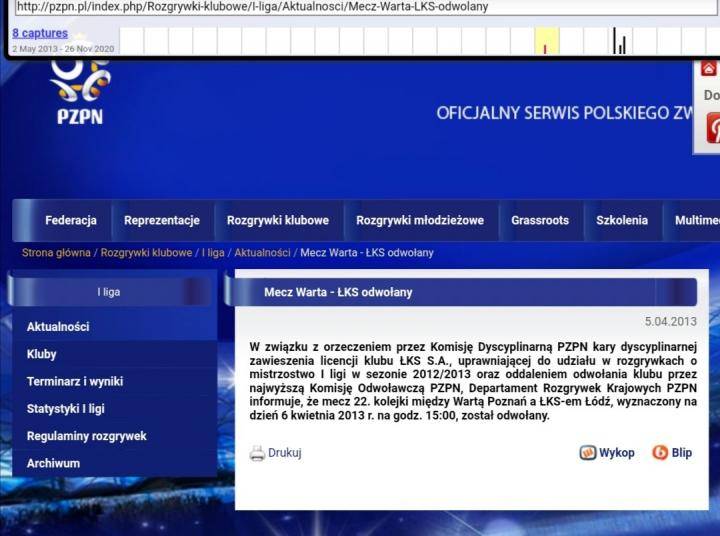
Task: Open the Grassroots menu
Action: coord(540,220)
